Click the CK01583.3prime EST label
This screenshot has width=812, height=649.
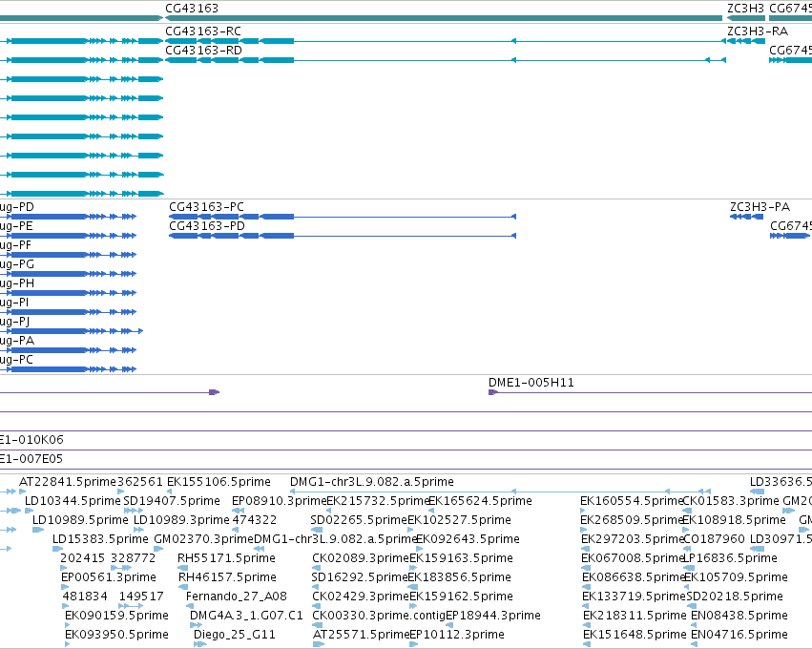point(731,501)
